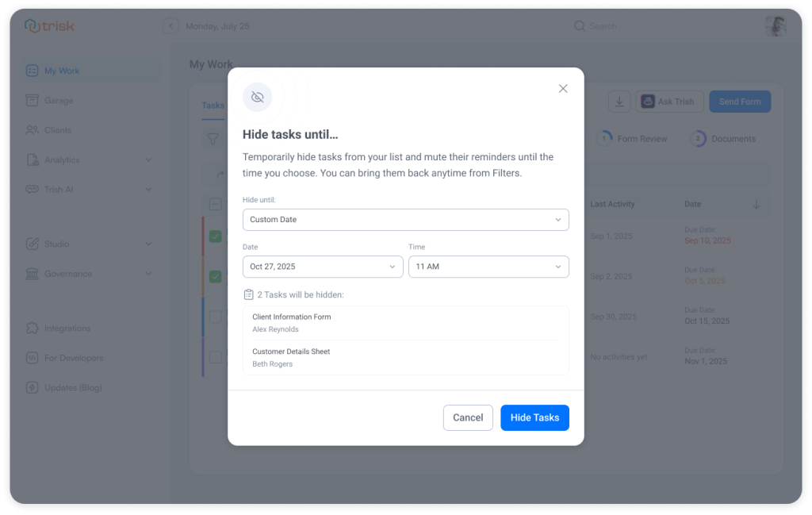Switch to the Tasks tab
The height and width of the screenshot is (515, 812).
coord(213,106)
